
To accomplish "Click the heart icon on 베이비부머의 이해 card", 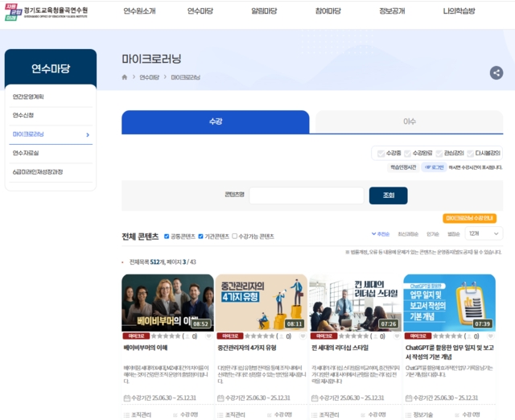I will pyautogui.click(x=210, y=336).
